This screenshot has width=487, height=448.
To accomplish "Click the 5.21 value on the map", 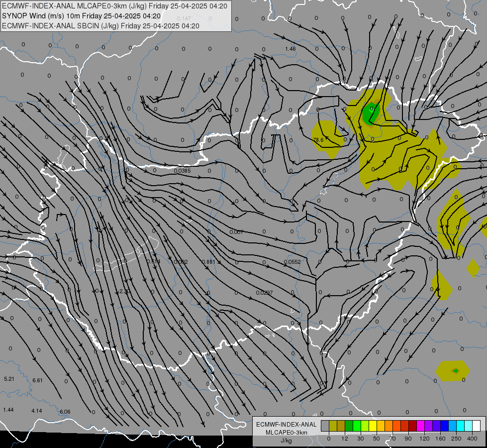I will coord(9,379).
